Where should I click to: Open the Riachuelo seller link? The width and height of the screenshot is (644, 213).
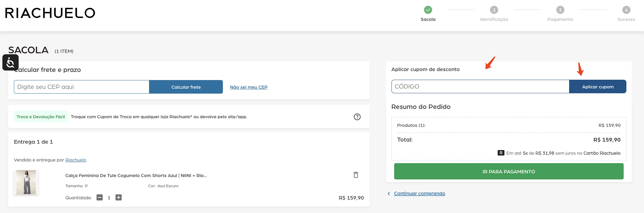pos(76,160)
